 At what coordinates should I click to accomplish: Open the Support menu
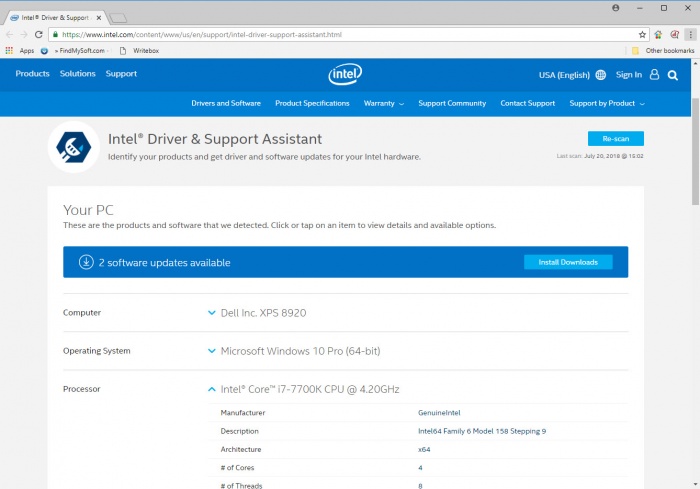coord(121,74)
